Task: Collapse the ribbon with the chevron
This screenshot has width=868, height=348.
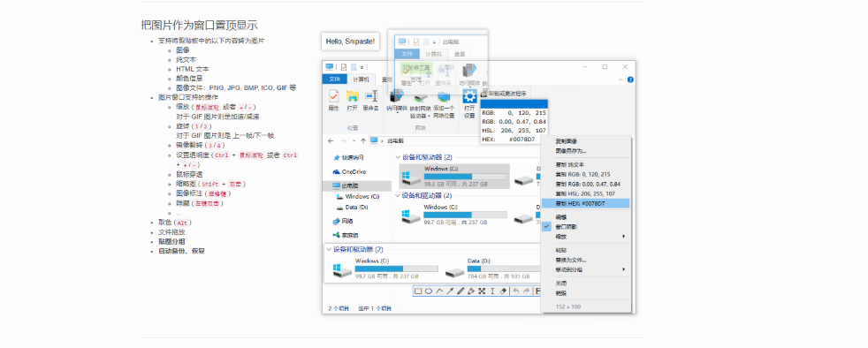Action: click(621, 79)
